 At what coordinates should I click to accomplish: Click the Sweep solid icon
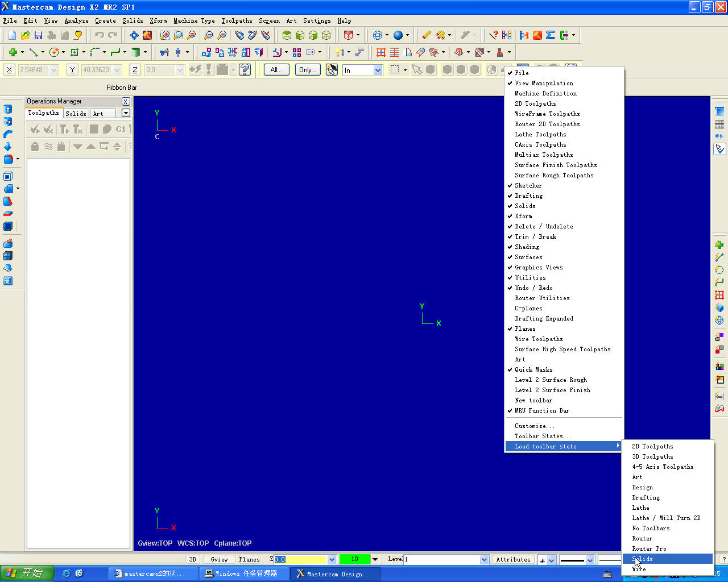tap(8, 134)
